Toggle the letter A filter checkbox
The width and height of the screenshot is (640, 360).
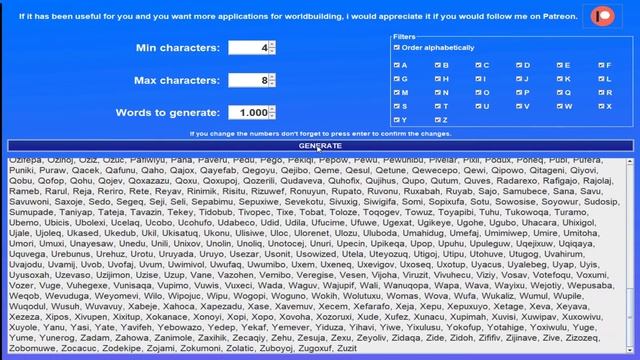pyautogui.click(x=397, y=65)
